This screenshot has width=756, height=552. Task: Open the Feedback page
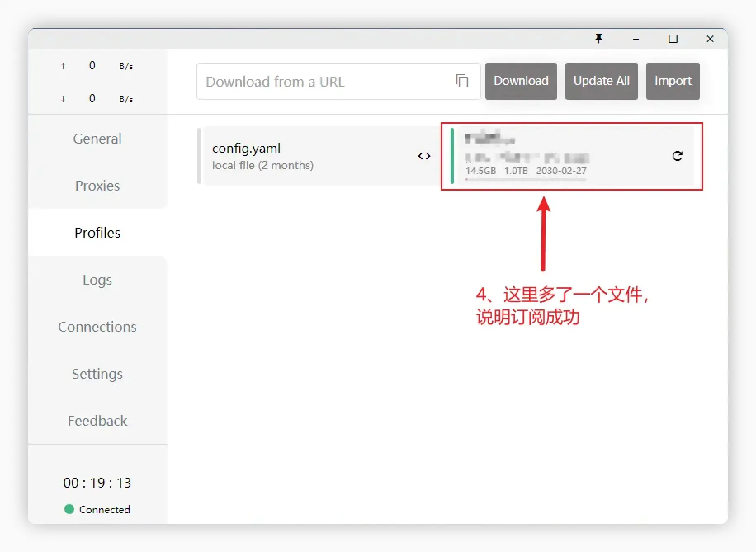[97, 421]
